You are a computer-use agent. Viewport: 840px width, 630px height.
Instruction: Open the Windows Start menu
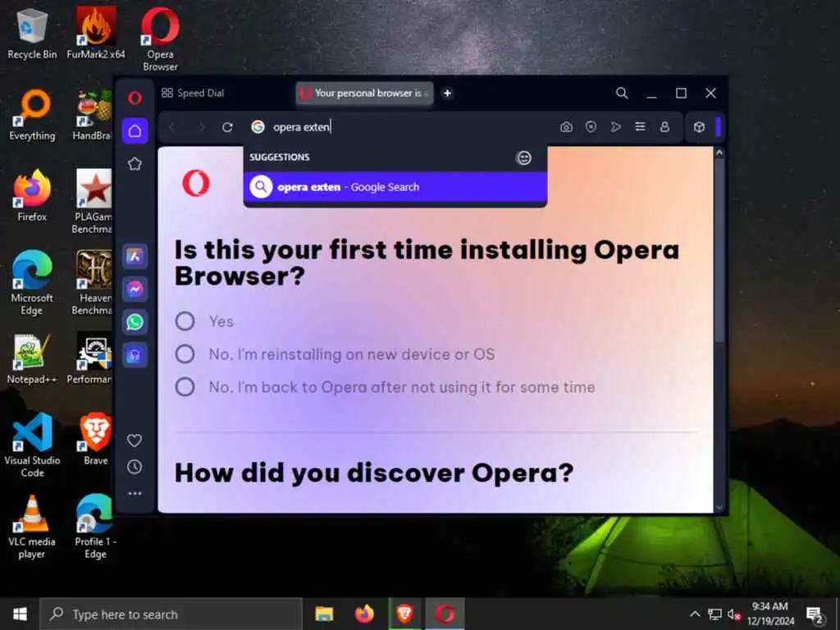(x=20, y=614)
